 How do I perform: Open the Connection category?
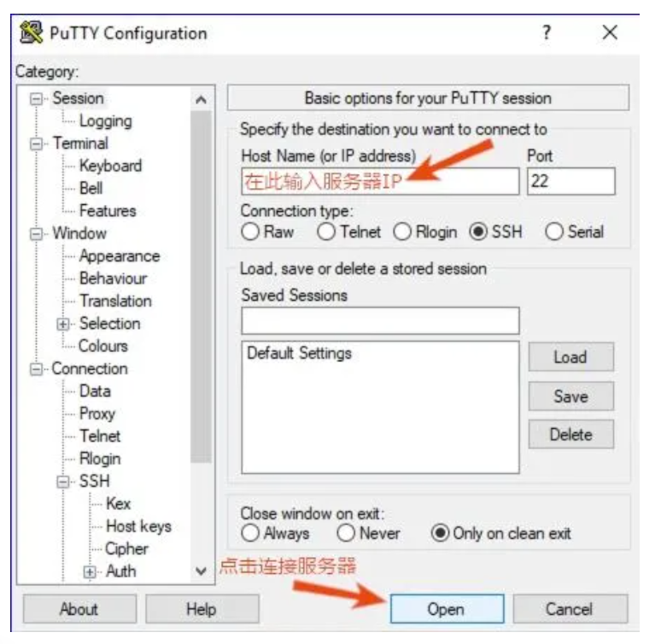click(90, 369)
